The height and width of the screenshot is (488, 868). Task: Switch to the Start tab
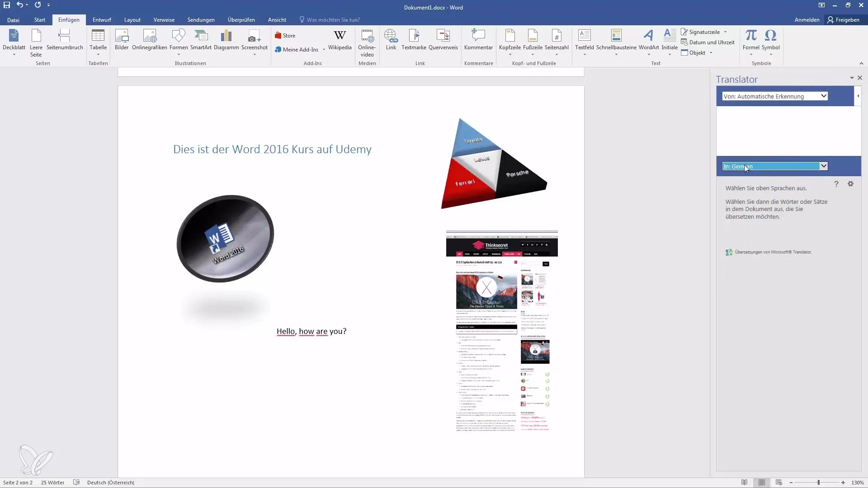[x=40, y=20]
